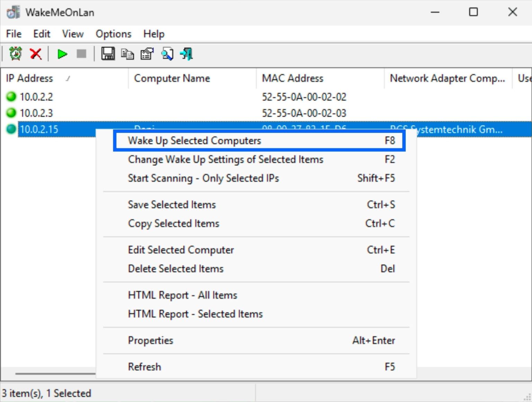Sort by the IP Address column header
532x402 pixels.
[x=29, y=78]
